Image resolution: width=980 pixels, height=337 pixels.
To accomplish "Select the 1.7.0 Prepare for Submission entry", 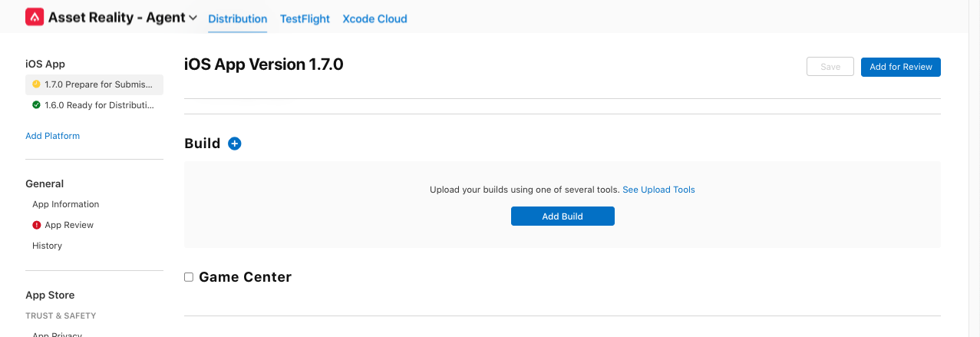I will pyautogui.click(x=99, y=84).
